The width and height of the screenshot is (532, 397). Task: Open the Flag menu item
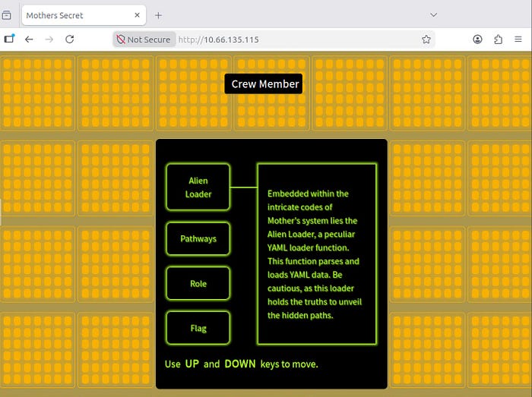198,328
